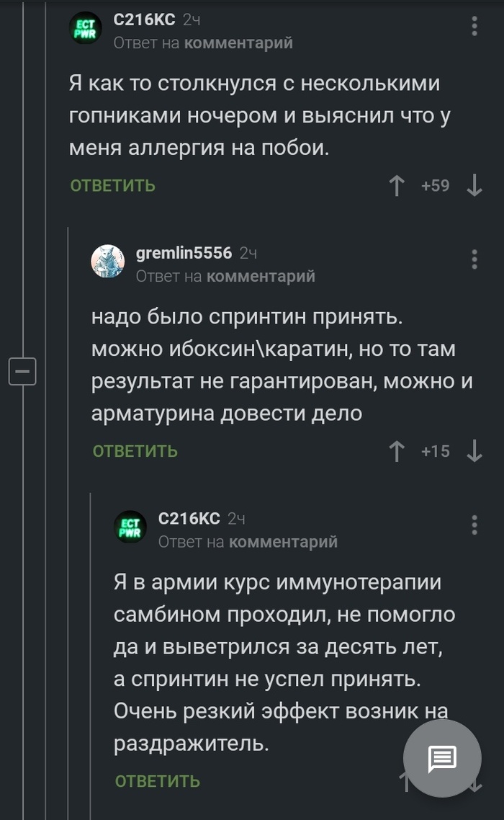504x820 pixels.
Task: Open the three-dot menu on the last C216KC reply
Action: 474,525
